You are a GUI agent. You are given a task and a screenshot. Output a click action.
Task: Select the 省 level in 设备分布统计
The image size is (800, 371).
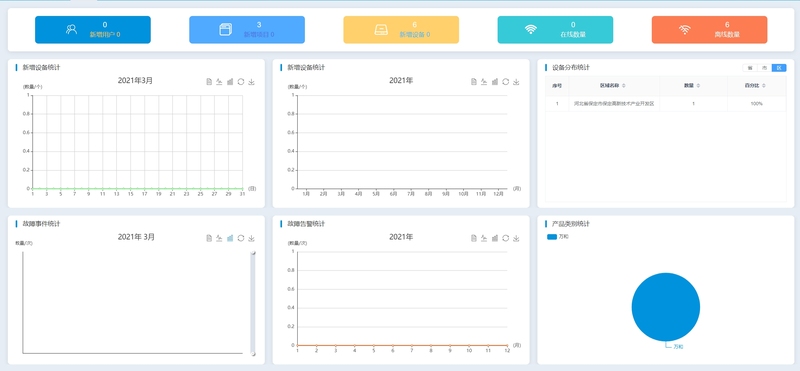tap(749, 68)
